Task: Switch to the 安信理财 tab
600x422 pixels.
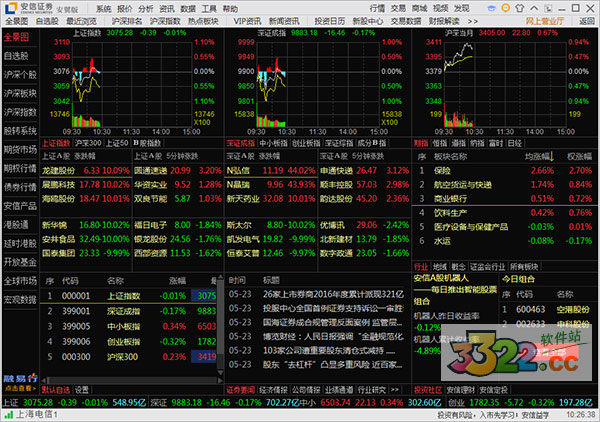Action: [x=460, y=390]
